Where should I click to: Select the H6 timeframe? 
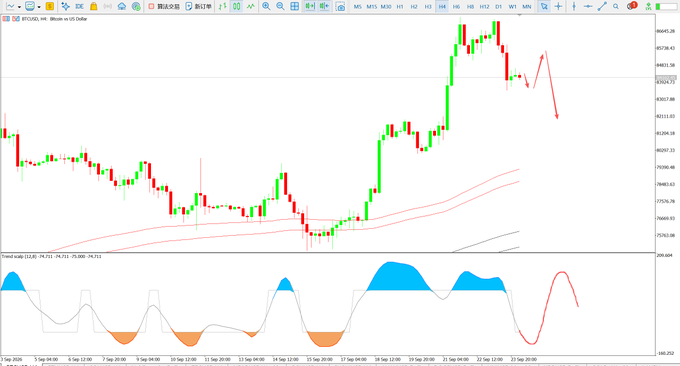pos(456,7)
